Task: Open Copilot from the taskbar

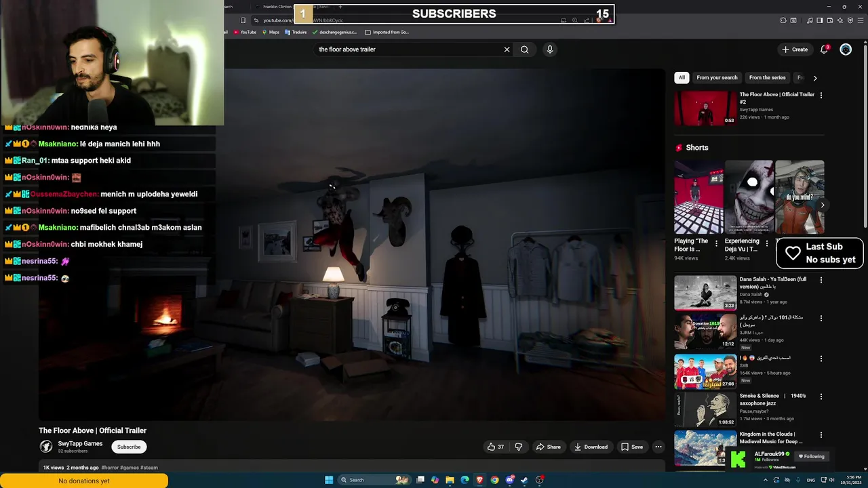Action: point(435,480)
